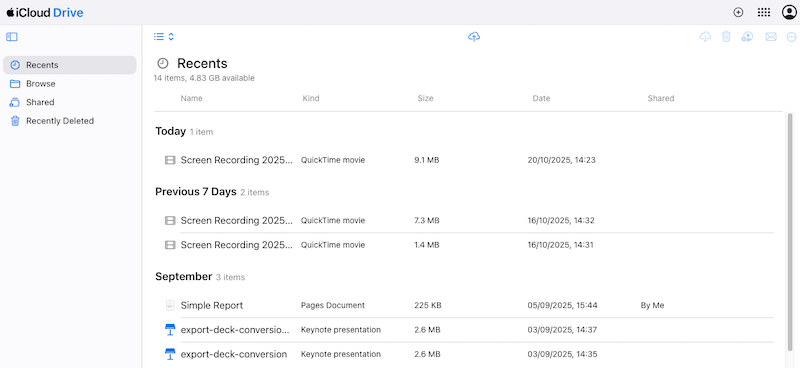Open the iCloud apps grid launcher

pyautogui.click(x=764, y=13)
